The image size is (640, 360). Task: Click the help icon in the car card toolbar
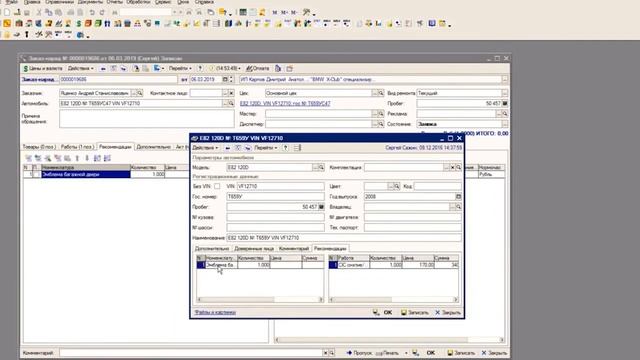coord(286,148)
